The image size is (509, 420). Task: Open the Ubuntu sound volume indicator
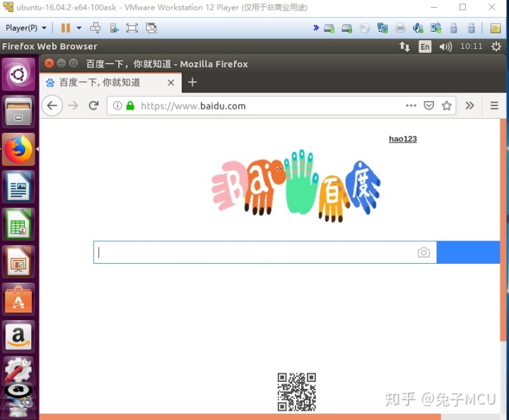[x=445, y=47]
